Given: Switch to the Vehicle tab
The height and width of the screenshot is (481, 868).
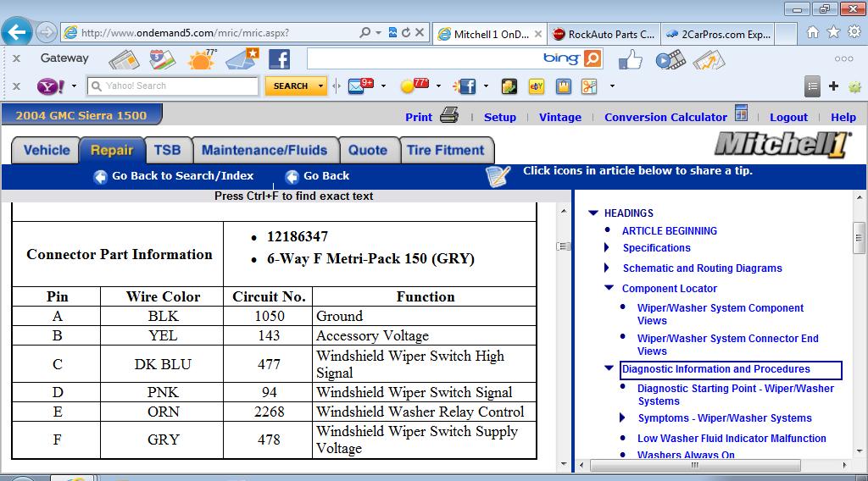Looking at the screenshot, I should tap(47, 151).
